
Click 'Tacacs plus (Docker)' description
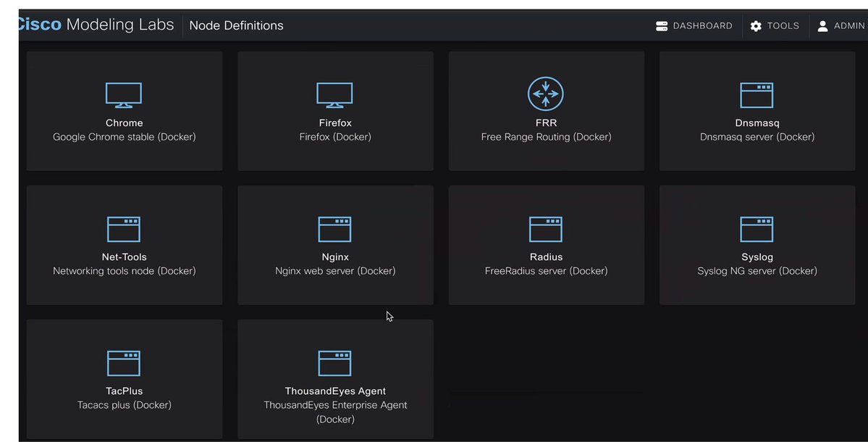point(124,405)
